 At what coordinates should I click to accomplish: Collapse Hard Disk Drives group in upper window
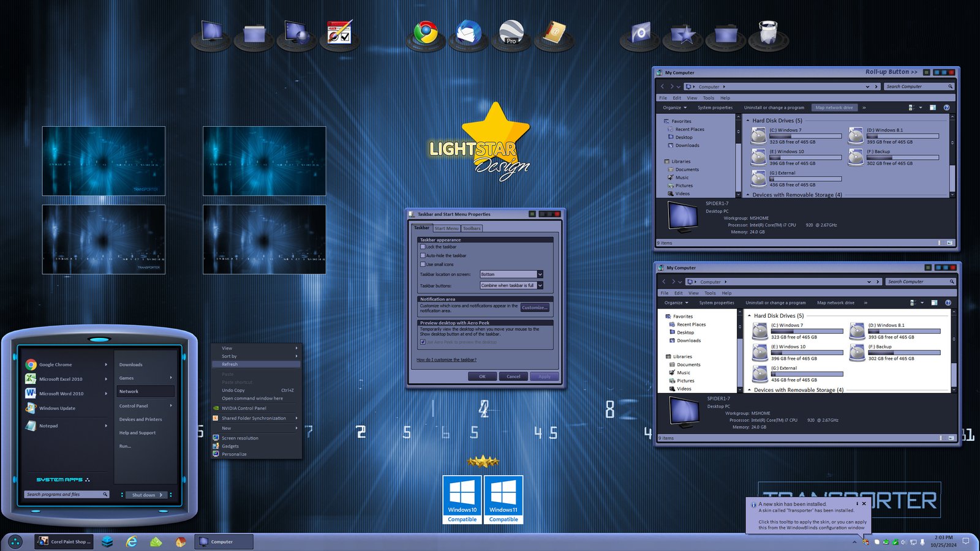tap(748, 121)
